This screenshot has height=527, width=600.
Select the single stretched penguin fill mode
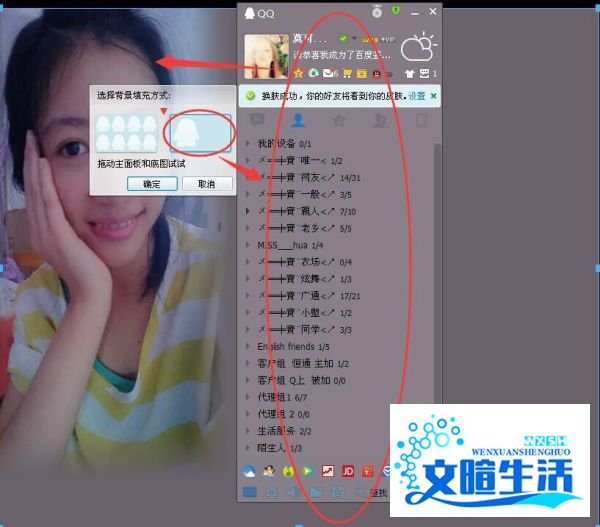(200, 133)
